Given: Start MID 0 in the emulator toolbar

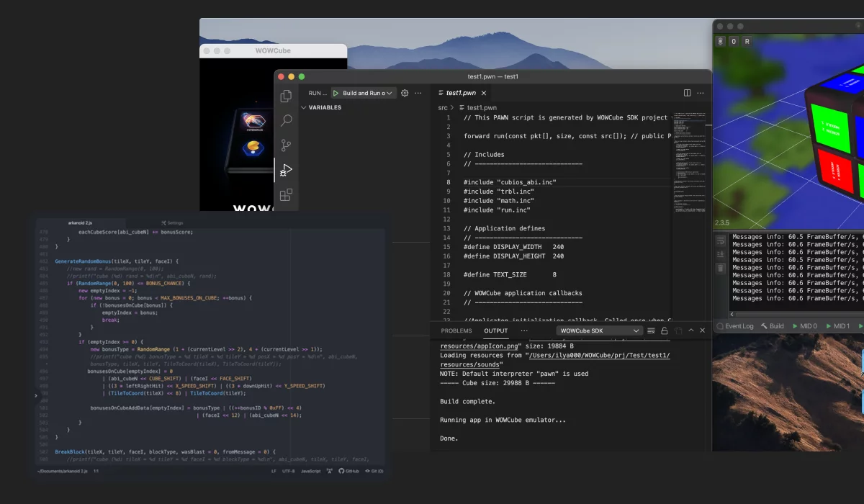Looking at the screenshot, I should pos(804,326).
